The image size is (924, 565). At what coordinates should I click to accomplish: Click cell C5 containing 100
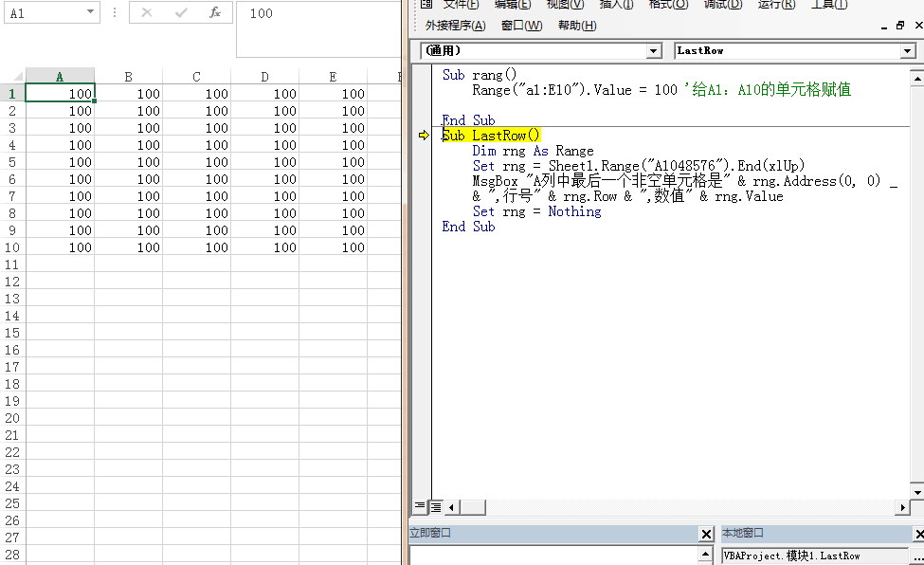(x=197, y=161)
